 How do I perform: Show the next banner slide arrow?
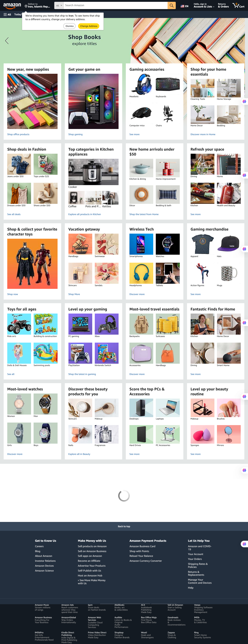click(x=241, y=41)
